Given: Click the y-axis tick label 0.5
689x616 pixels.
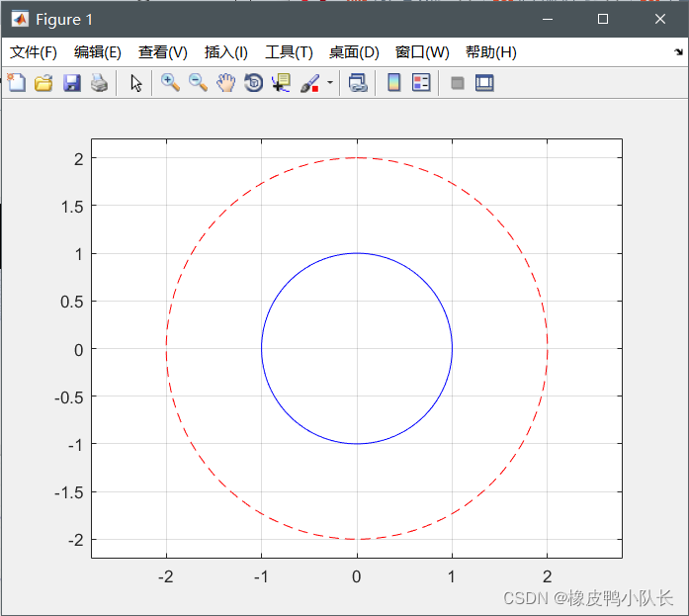Looking at the screenshot, I should [71, 302].
